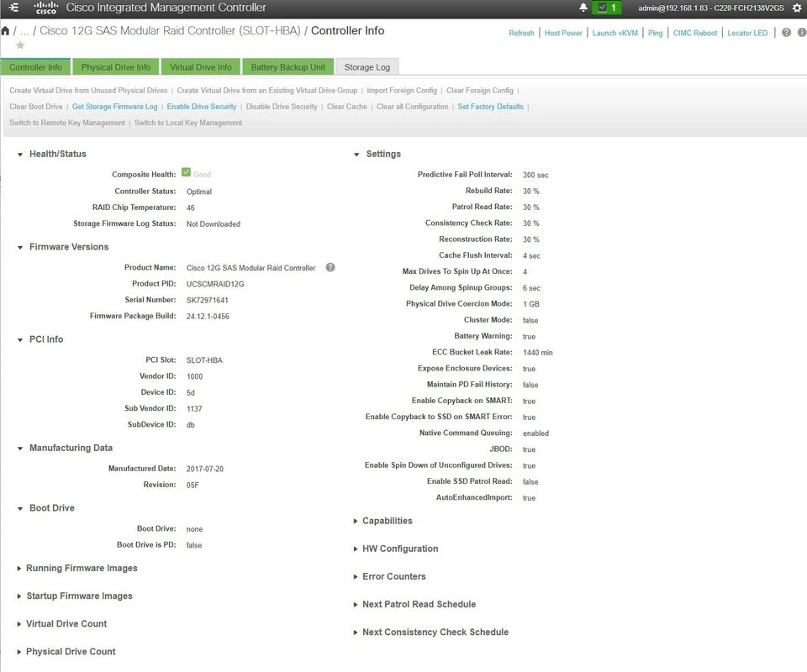Image resolution: width=807 pixels, height=672 pixels.
Task: Switch to Physical Drive Info tab
Action: (x=116, y=67)
